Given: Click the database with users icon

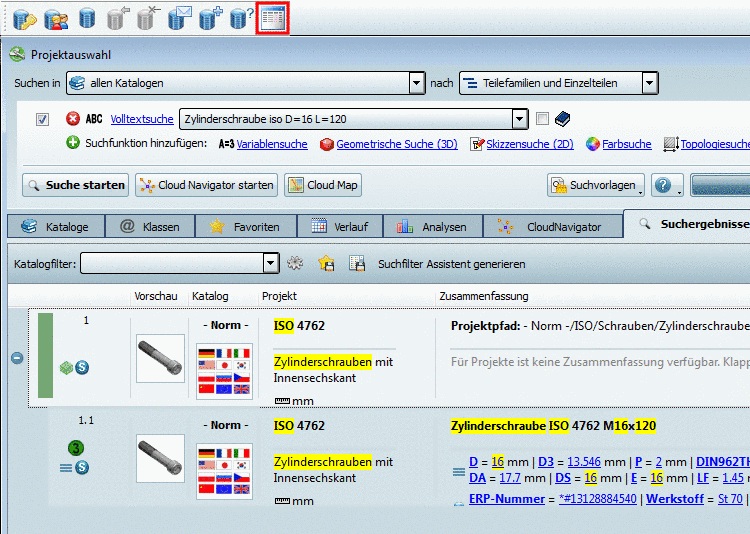Looking at the screenshot, I should 56,19.
